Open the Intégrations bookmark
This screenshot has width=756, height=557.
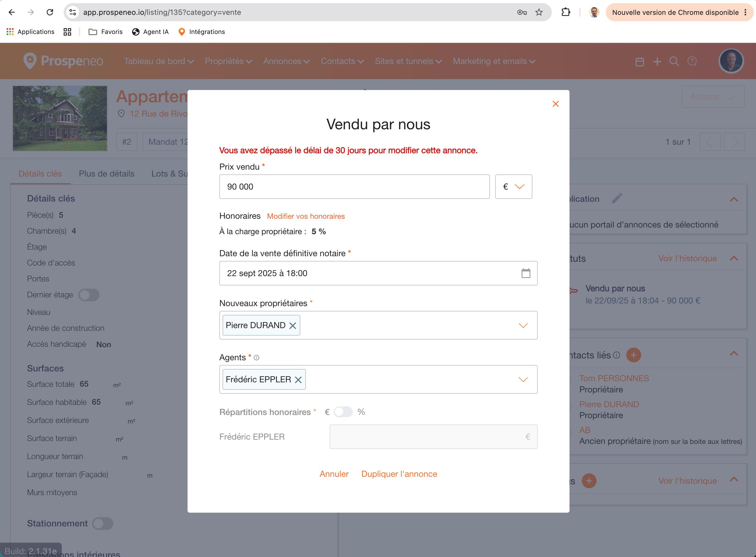[x=201, y=32]
